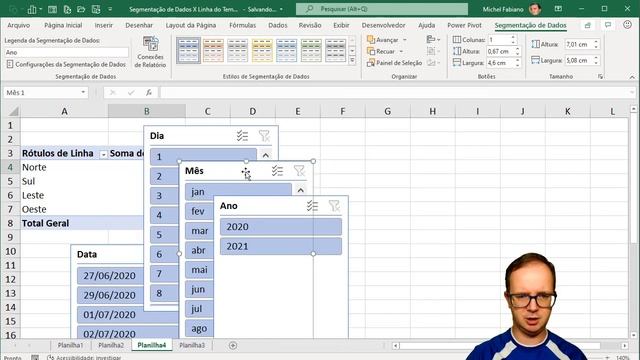
Task: Switch to sheet Planilha2
Action: click(111, 345)
